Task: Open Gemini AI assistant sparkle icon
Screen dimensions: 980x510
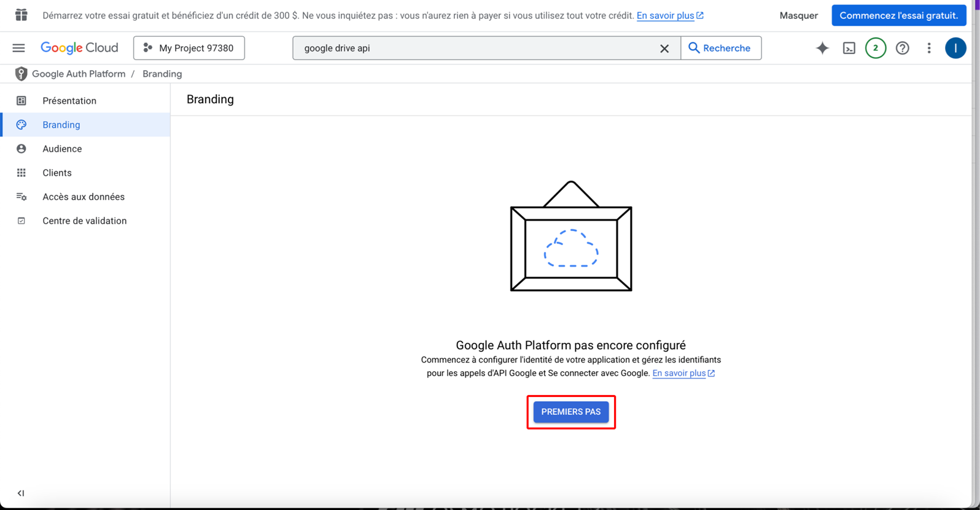Action: pyautogui.click(x=822, y=48)
